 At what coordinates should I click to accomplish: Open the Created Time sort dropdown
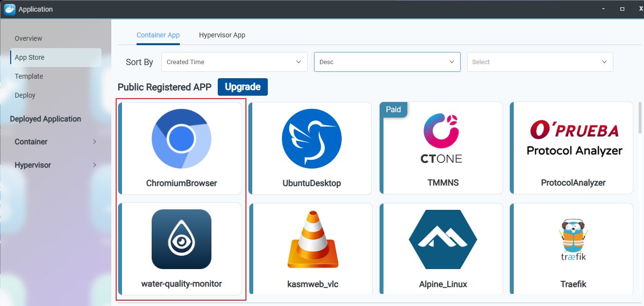click(234, 62)
